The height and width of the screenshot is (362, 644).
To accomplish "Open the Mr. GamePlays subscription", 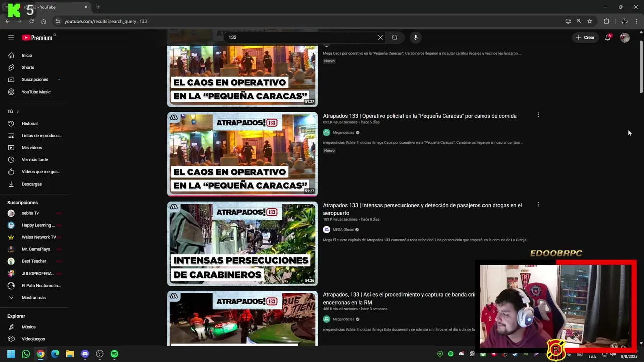I will [x=35, y=249].
